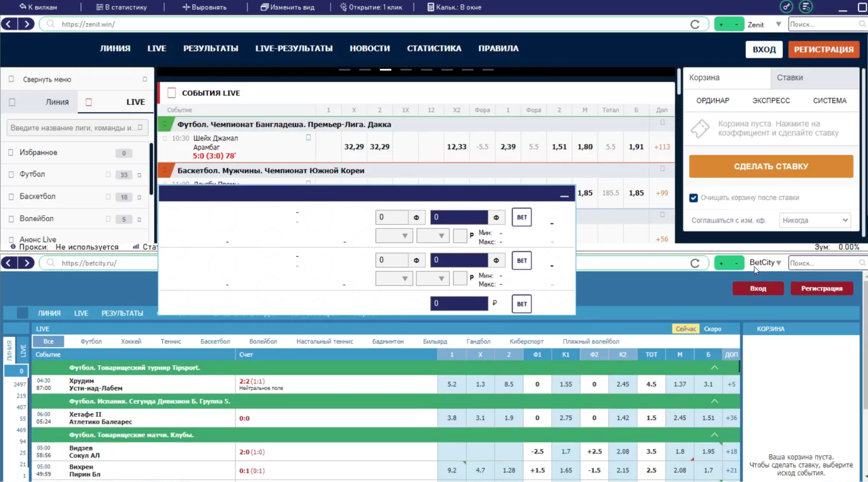The width and height of the screenshot is (868, 482).
Task: Reload the BetCity page with refresh icon
Action: (x=695, y=263)
